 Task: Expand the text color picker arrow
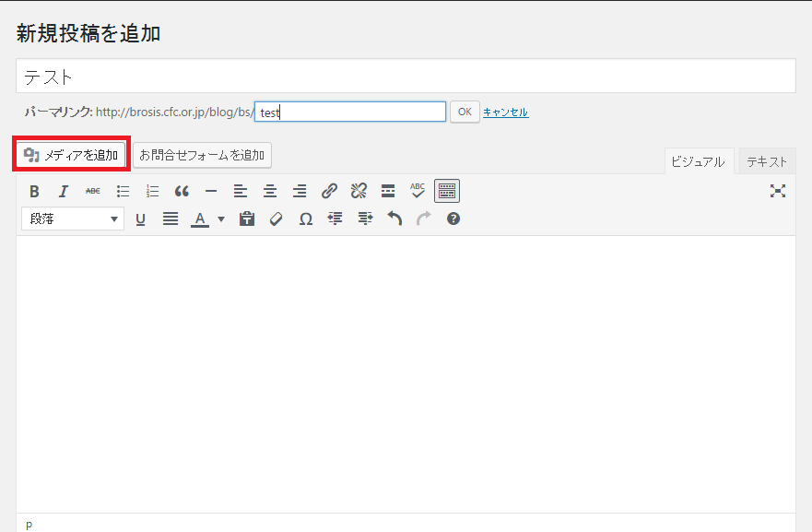pyautogui.click(x=221, y=219)
